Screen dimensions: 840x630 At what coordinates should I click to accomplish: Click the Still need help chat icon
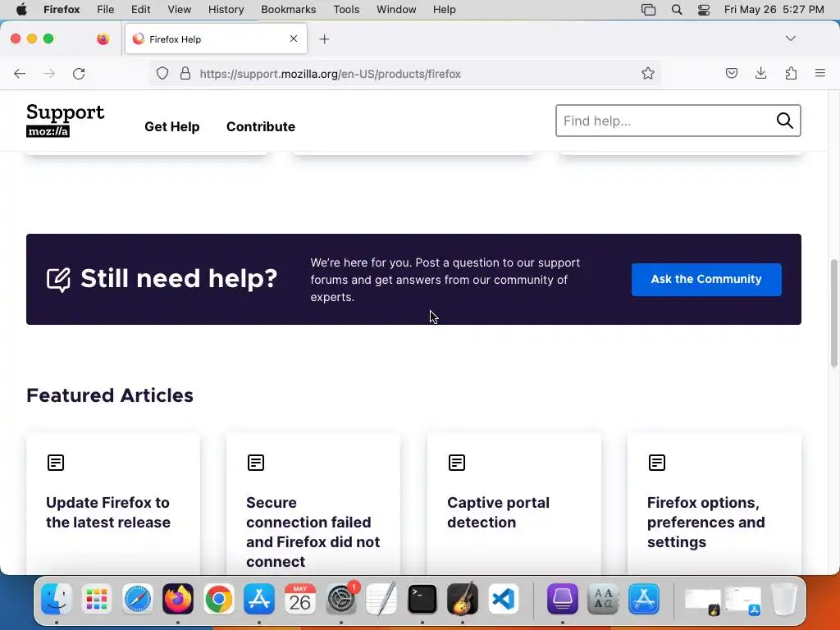(x=58, y=280)
